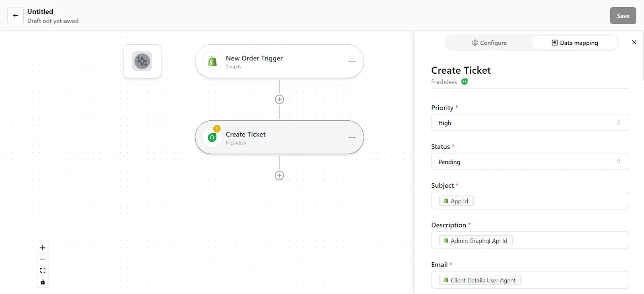
Task: Toggle canvas lock
Action: 43,282
